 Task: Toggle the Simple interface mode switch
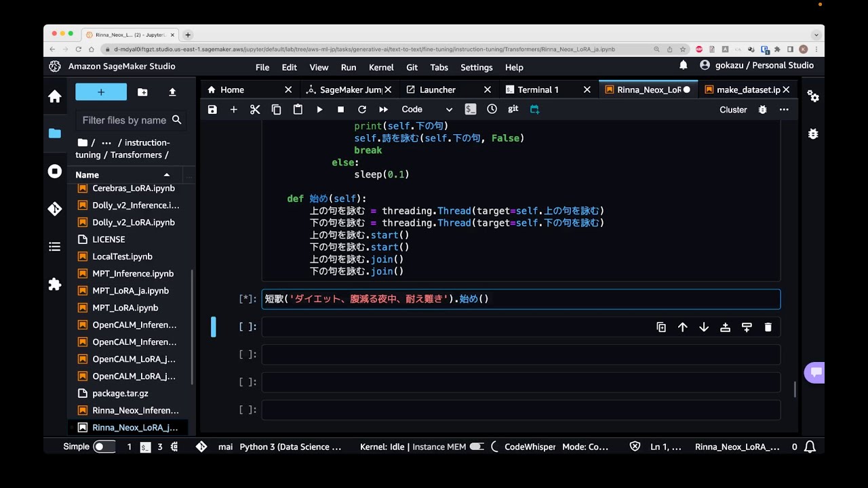pos(104,447)
